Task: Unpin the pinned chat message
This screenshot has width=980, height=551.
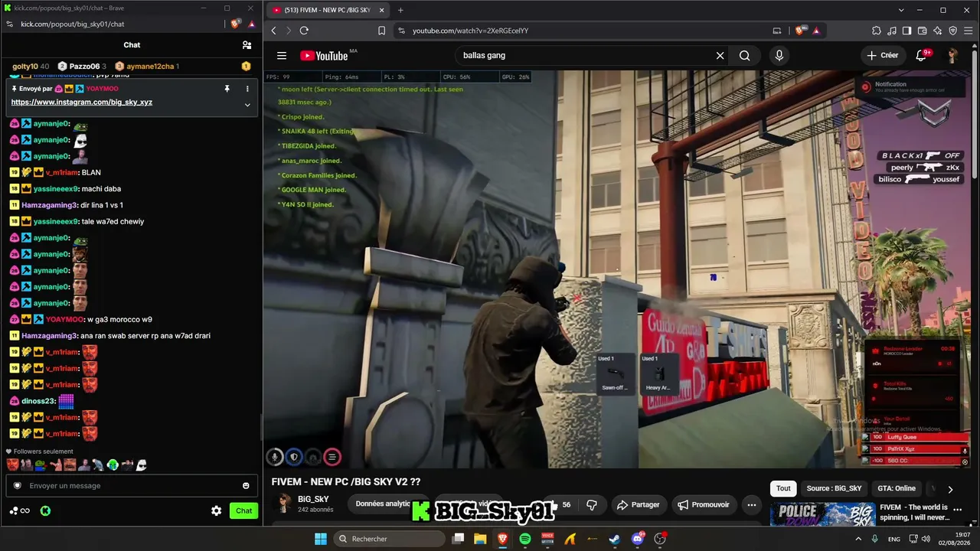Action: point(227,89)
